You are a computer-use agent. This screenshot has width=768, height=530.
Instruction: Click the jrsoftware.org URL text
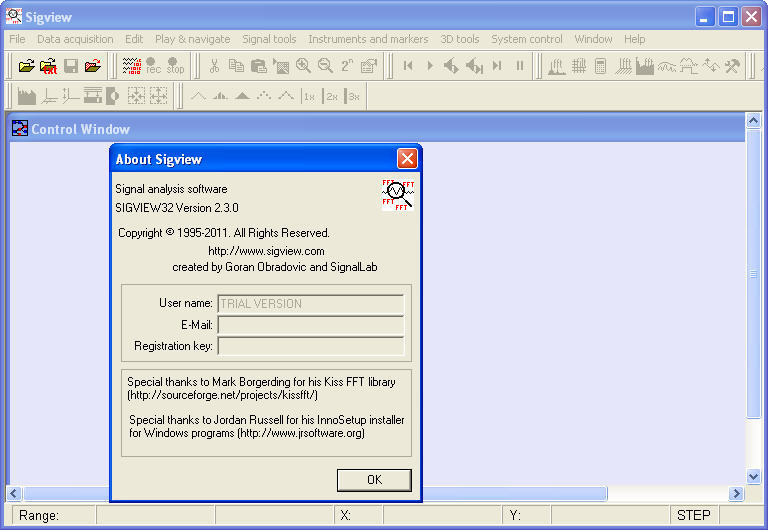(301, 433)
